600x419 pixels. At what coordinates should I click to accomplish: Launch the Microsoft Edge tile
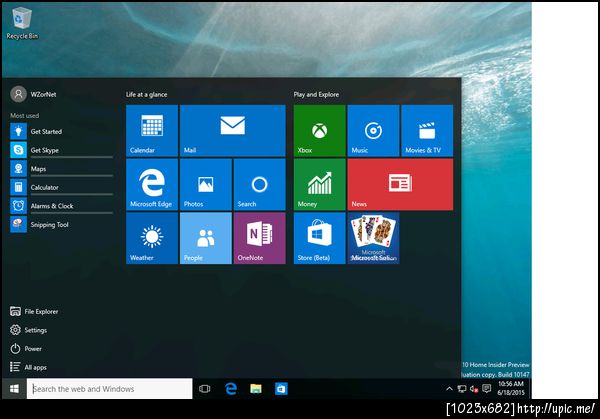pos(152,184)
